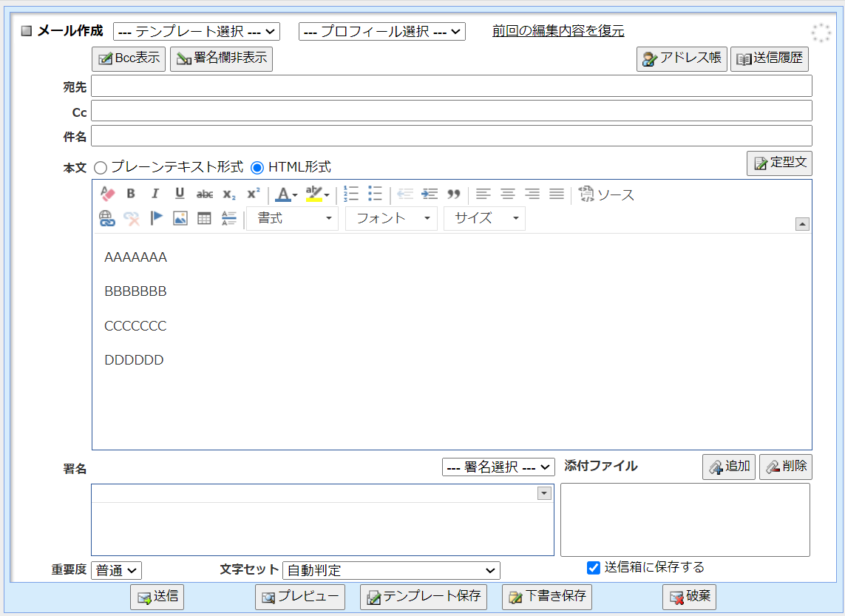Center align the text
This screenshot has height=616, width=845.
(508, 194)
